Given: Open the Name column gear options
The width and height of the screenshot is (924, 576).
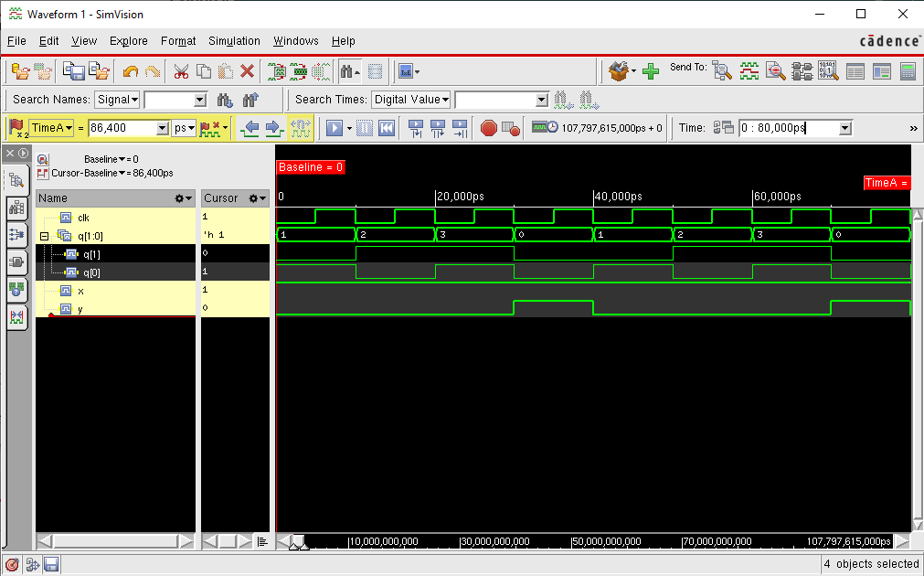Looking at the screenshot, I should click(x=184, y=198).
